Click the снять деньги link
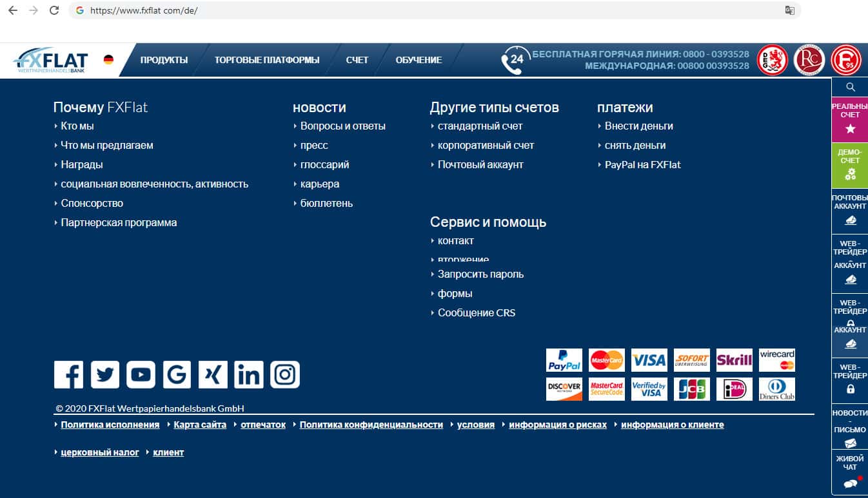Viewport: 868px width, 498px height. pos(635,146)
